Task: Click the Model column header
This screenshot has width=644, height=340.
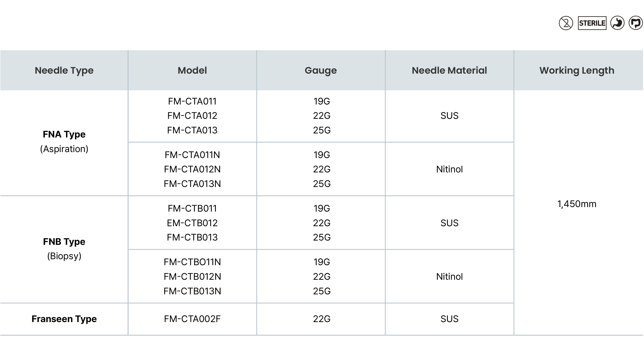Action: click(x=192, y=70)
